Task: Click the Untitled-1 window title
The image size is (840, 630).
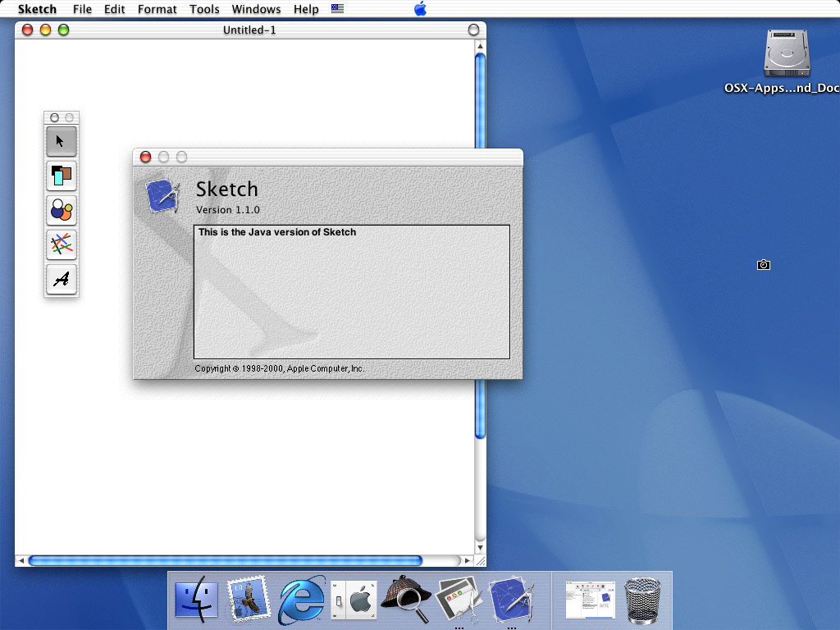Action: pos(249,30)
